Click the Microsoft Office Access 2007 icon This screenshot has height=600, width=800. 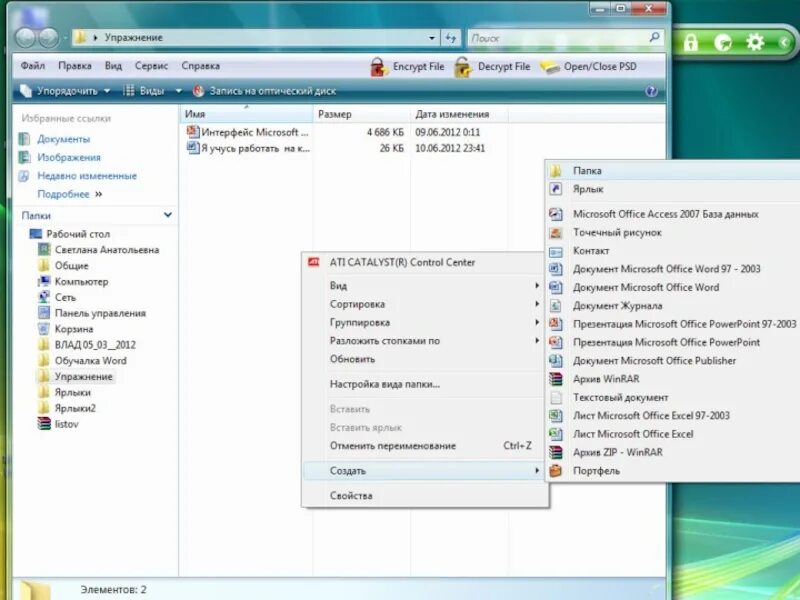coord(556,214)
